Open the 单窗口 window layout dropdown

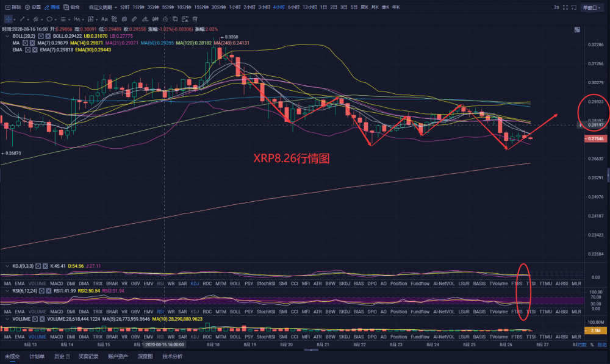pos(592,8)
